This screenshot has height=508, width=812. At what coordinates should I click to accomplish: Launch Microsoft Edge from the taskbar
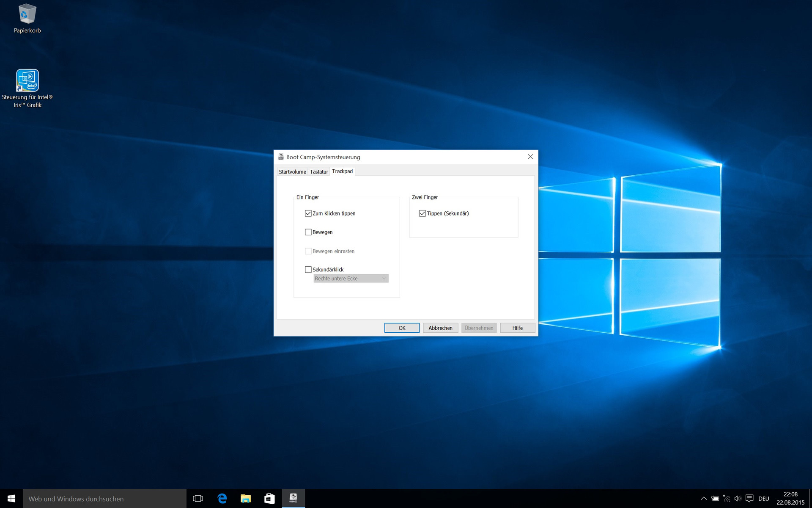click(222, 499)
